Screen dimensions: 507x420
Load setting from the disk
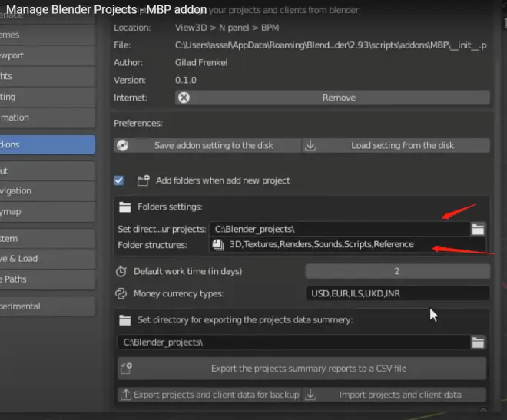(396, 145)
